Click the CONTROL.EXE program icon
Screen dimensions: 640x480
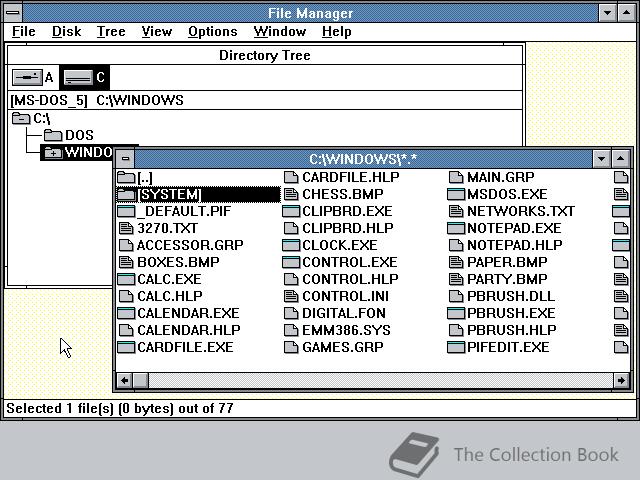[291, 262]
